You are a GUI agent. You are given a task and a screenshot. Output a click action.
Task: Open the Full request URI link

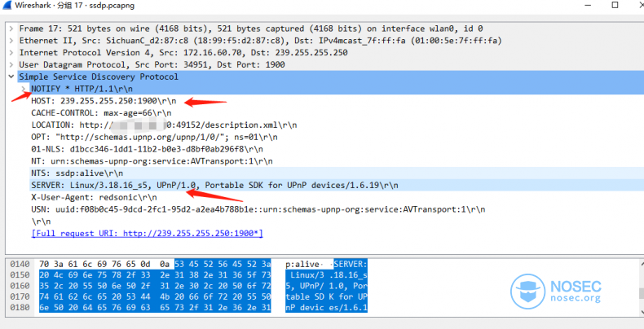147,234
